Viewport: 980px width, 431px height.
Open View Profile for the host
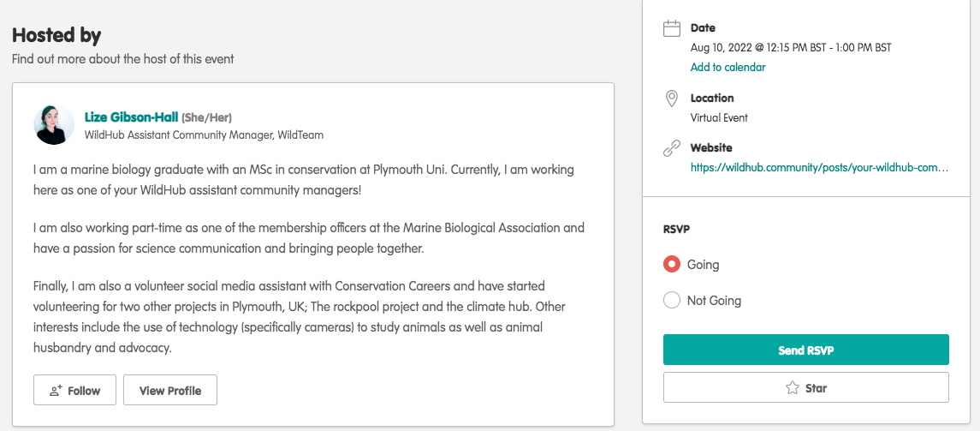coord(170,390)
